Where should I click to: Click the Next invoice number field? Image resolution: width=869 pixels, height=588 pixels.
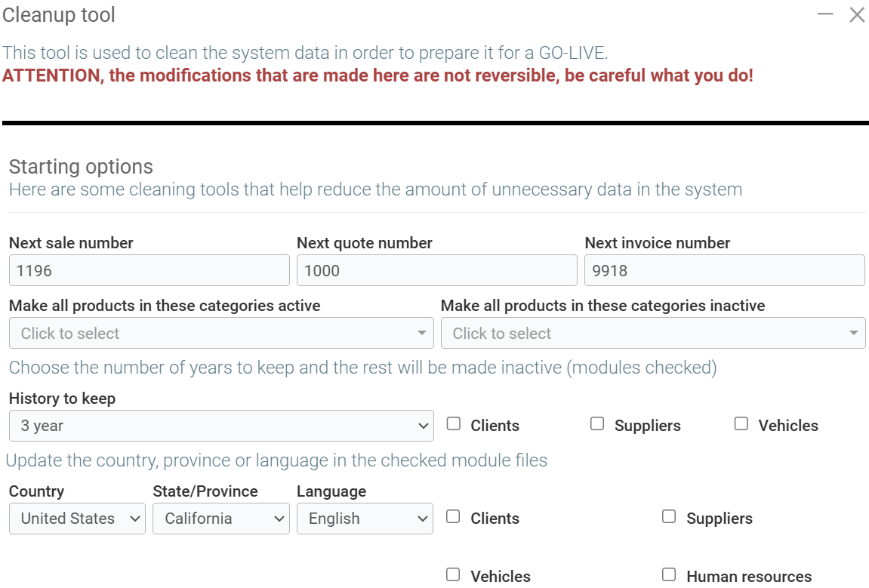point(724,270)
